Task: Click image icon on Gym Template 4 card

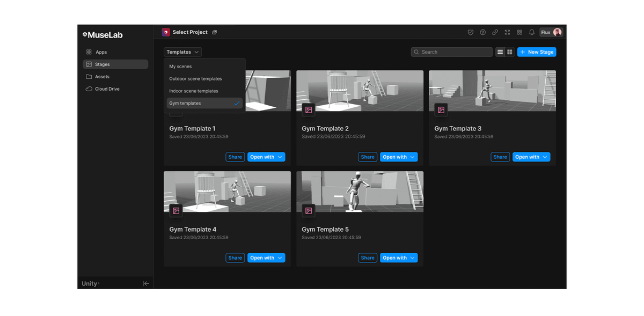Action: [176, 211]
